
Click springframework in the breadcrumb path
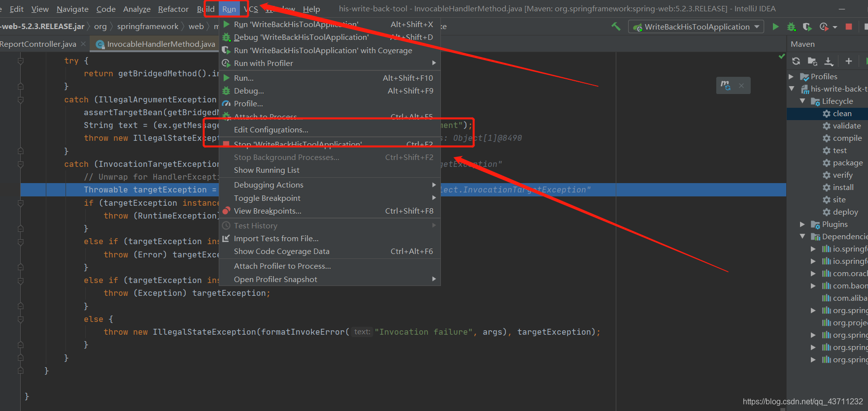coord(148,26)
